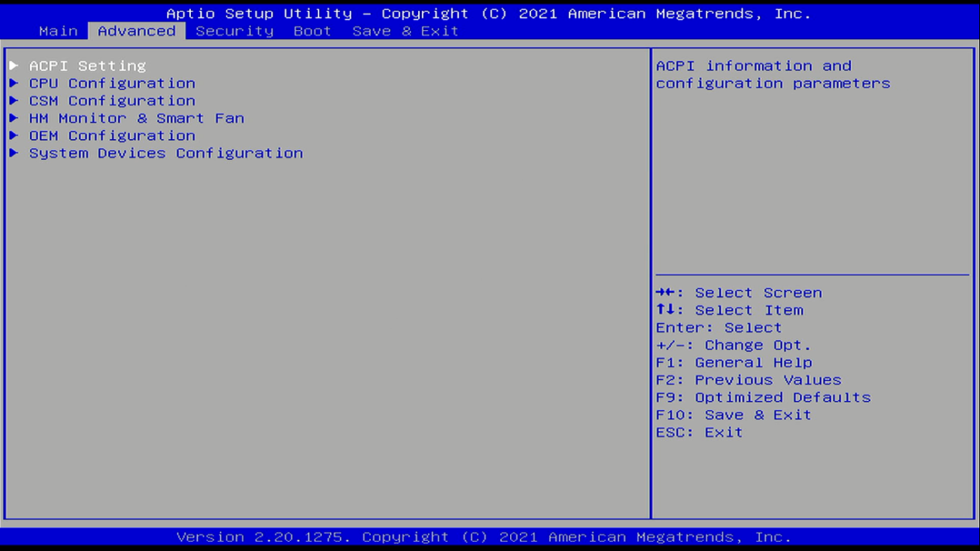Switch to the Main tab

[58, 31]
